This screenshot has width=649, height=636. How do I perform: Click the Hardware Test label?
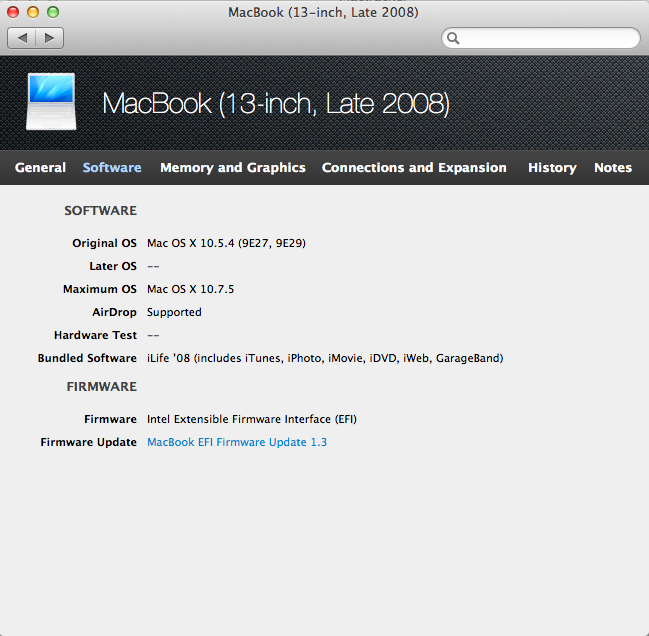[x=95, y=335]
